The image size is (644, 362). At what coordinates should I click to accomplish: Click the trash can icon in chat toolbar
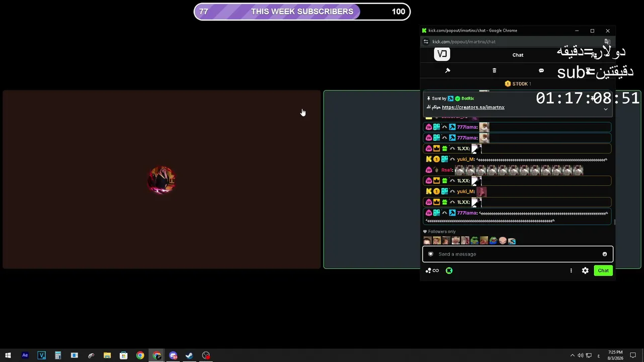pyautogui.click(x=494, y=71)
